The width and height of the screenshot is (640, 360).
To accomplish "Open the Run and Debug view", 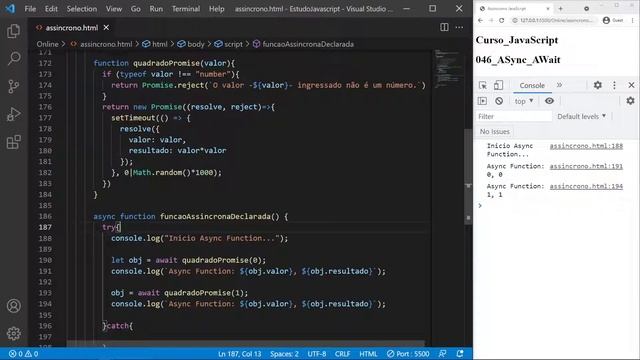I will [13, 114].
